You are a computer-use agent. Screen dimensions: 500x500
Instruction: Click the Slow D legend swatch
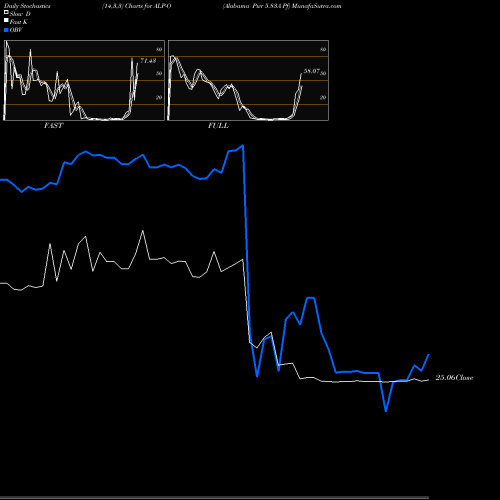point(6,13)
